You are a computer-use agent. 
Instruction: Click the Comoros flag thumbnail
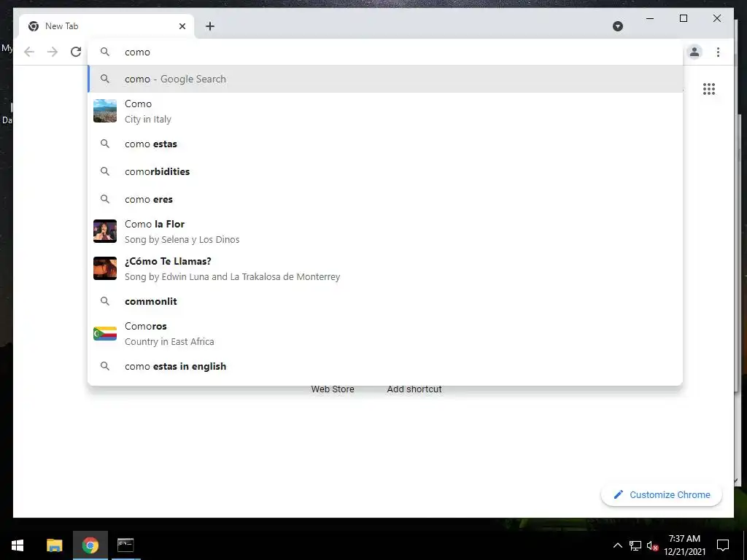(x=105, y=333)
